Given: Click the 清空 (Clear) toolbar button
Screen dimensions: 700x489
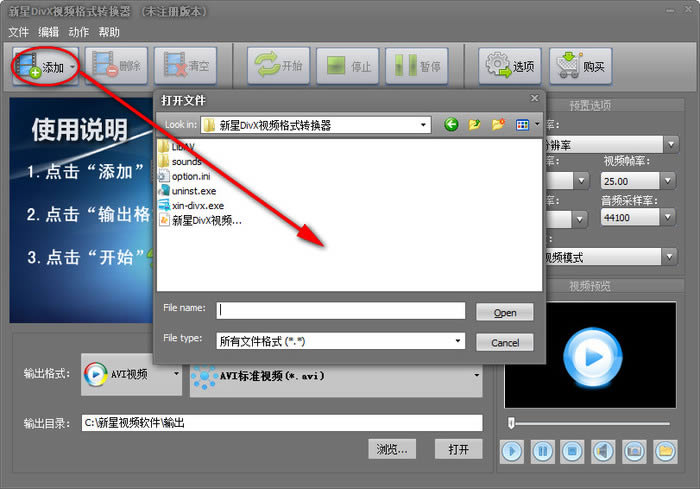Looking at the screenshot, I should (x=185, y=66).
